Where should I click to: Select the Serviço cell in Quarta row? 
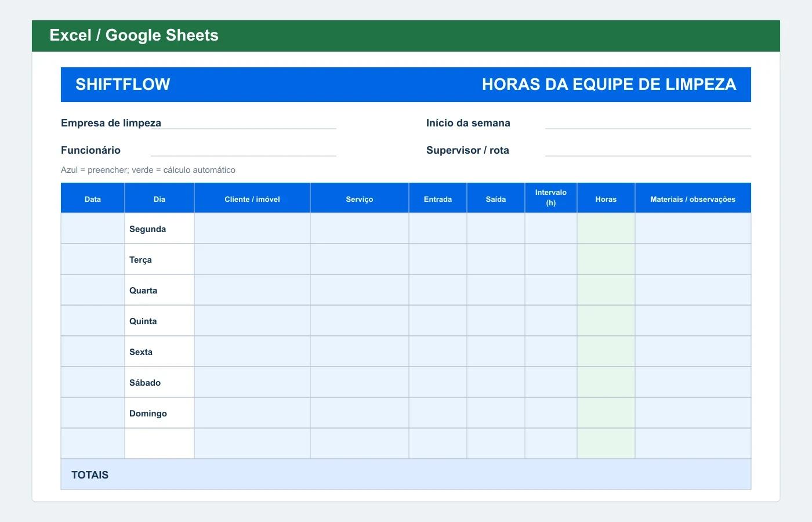pyautogui.click(x=360, y=290)
